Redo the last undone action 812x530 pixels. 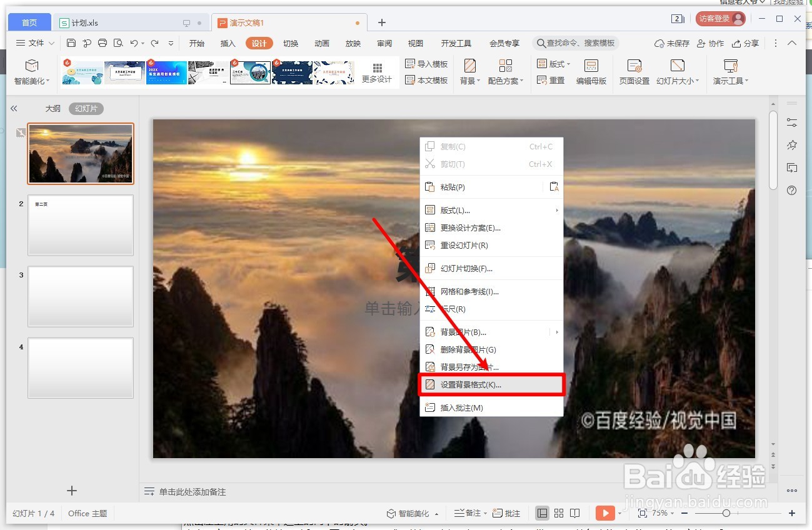[154, 43]
